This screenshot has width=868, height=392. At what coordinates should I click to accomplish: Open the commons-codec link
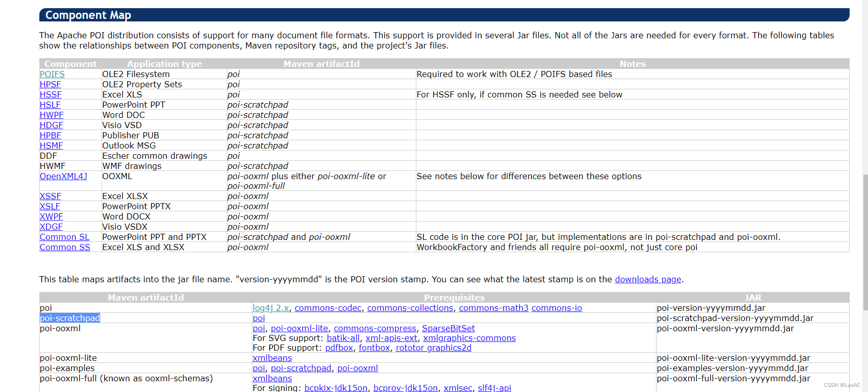[328, 308]
